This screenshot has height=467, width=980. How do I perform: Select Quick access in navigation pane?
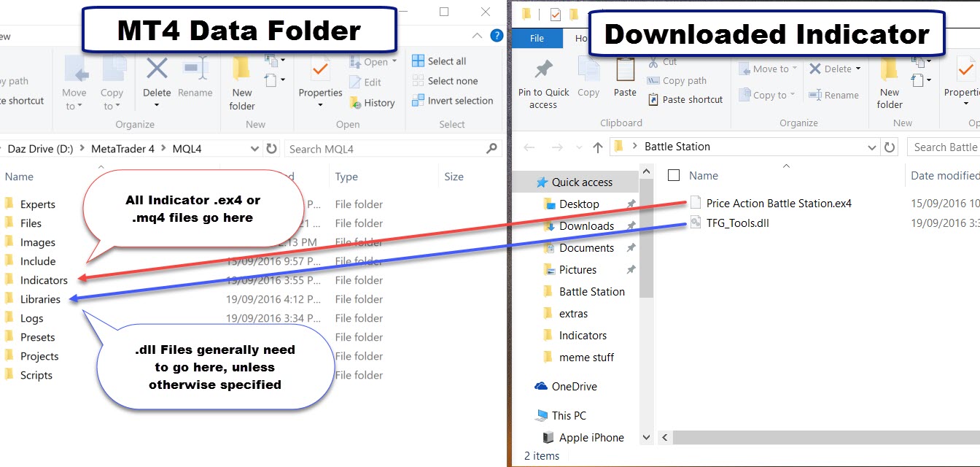coord(582,182)
